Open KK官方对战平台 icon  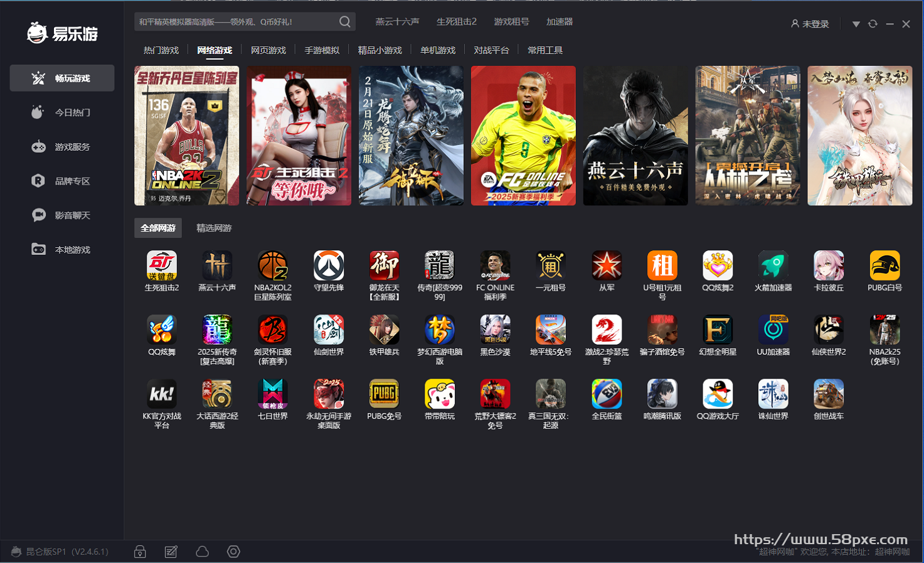[162, 394]
